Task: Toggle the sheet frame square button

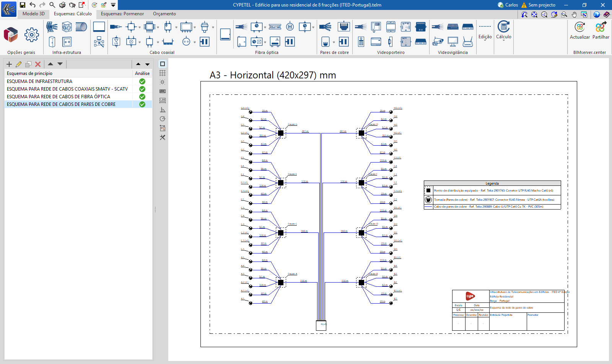Action: pyautogui.click(x=163, y=64)
